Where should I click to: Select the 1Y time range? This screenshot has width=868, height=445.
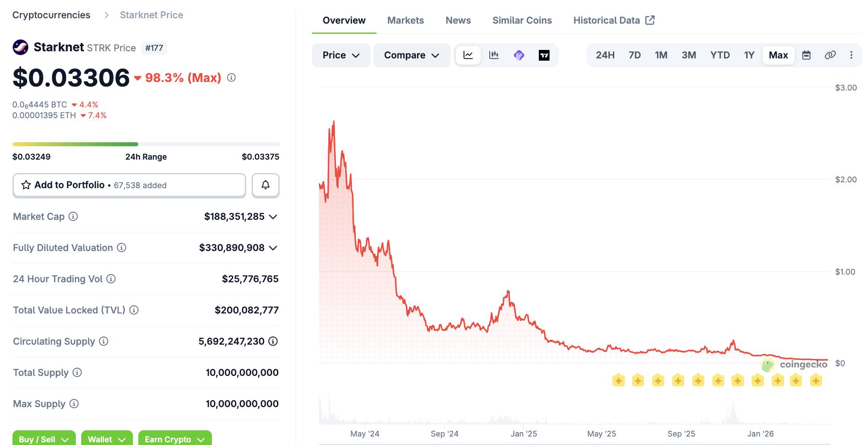click(749, 55)
